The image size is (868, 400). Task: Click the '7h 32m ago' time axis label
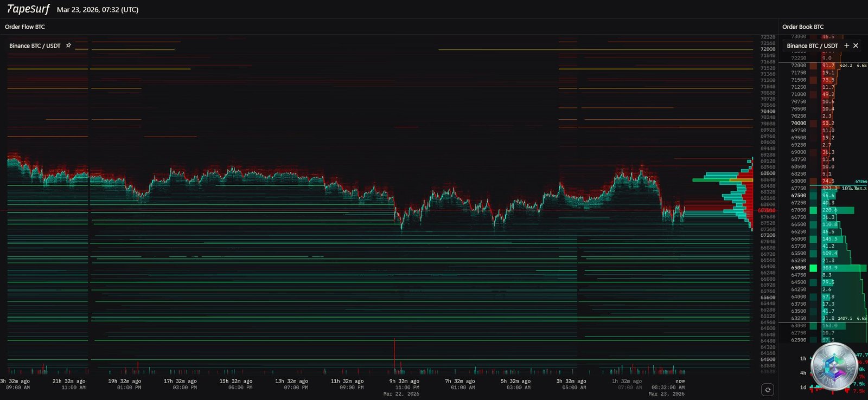click(460, 381)
